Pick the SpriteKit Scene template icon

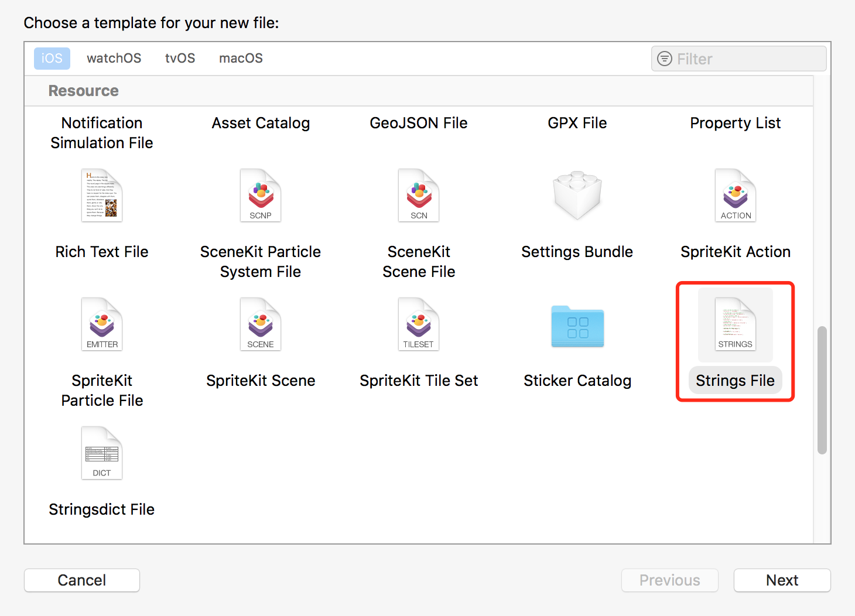[261, 324]
